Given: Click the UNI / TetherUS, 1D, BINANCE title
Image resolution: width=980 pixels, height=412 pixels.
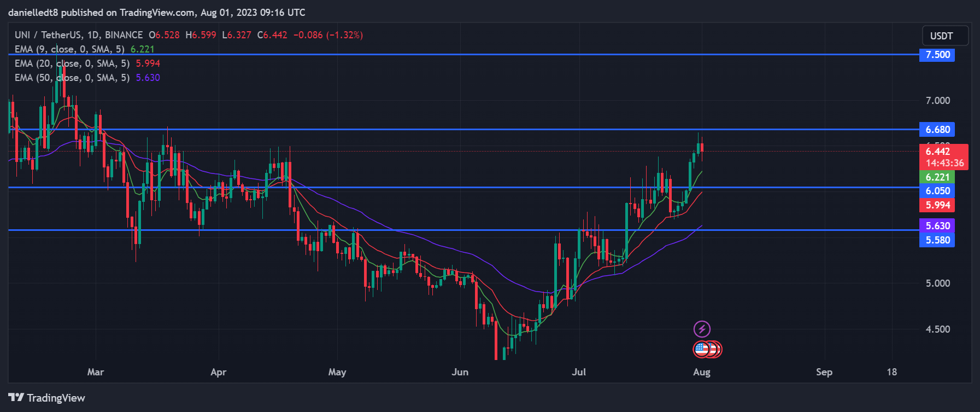Looking at the screenshot, I should [79, 35].
